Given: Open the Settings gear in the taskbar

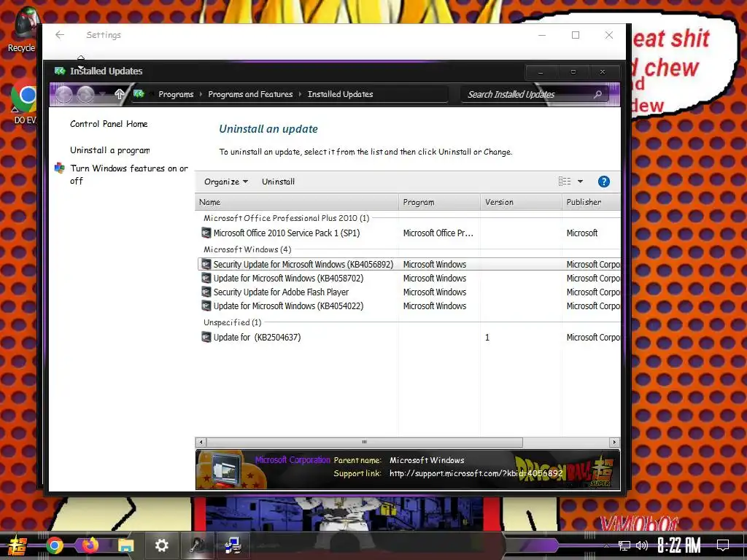Looking at the screenshot, I should click(x=161, y=545).
